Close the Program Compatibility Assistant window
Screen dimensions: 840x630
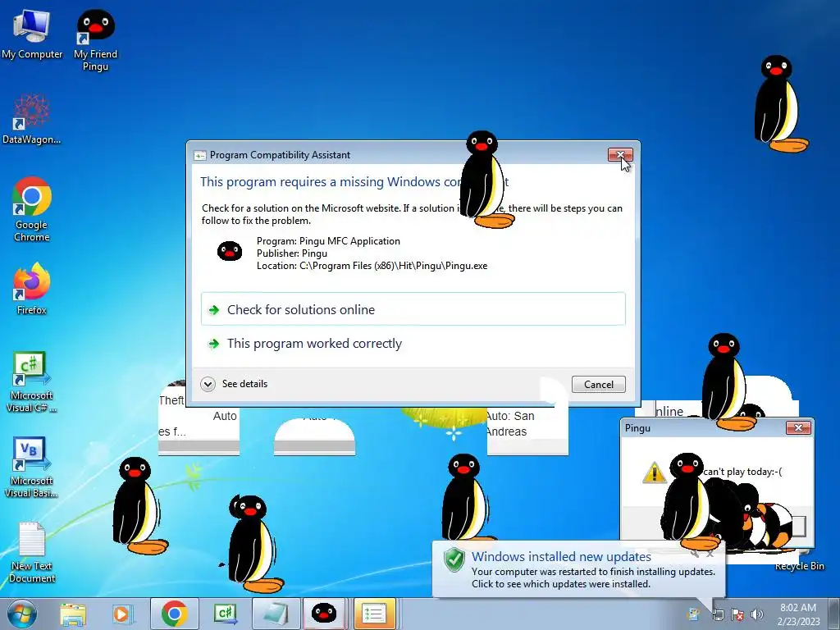pyautogui.click(x=620, y=155)
